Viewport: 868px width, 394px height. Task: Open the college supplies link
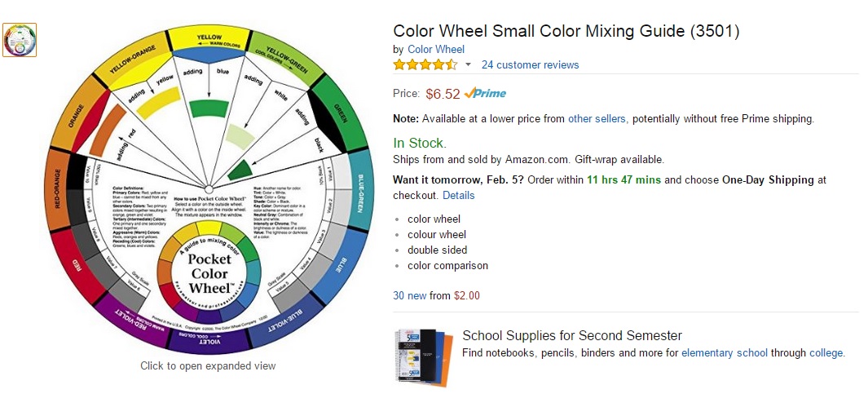coord(826,353)
